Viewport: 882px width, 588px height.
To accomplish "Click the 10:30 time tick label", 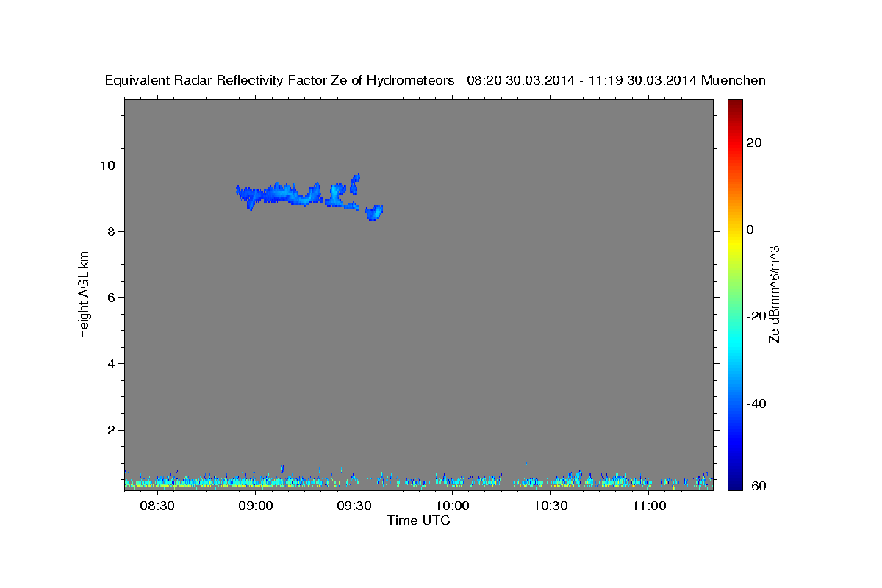I will pyautogui.click(x=551, y=506).
